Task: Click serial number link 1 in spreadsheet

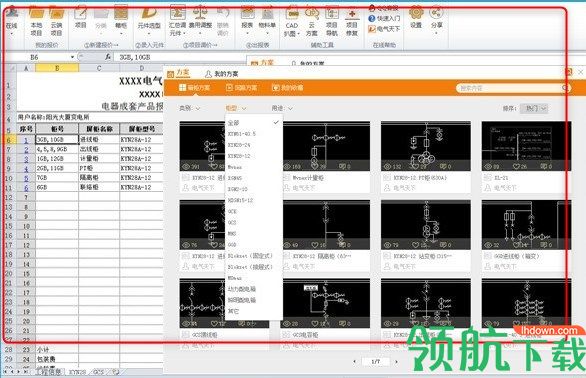Action: click(26, 140)
